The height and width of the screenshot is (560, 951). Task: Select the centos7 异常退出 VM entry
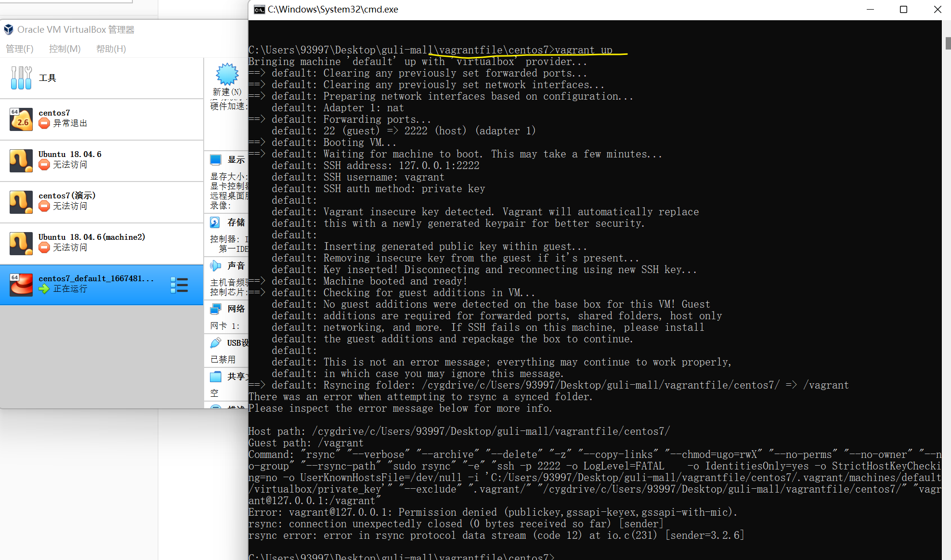point(102,119)
